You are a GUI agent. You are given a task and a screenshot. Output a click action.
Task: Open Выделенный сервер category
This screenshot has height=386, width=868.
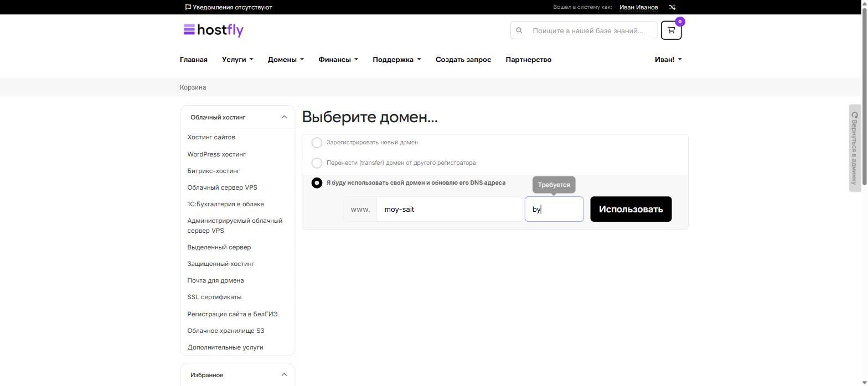click(219, 247)
